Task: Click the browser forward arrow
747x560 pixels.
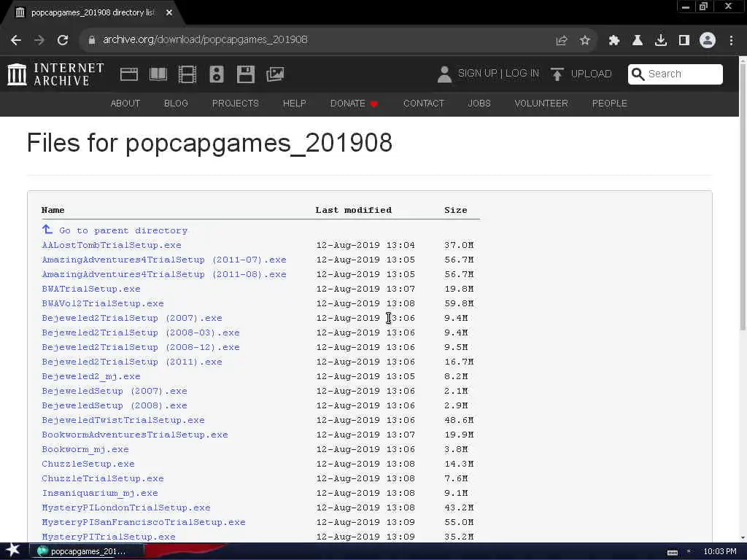Action: click(39, 41)
